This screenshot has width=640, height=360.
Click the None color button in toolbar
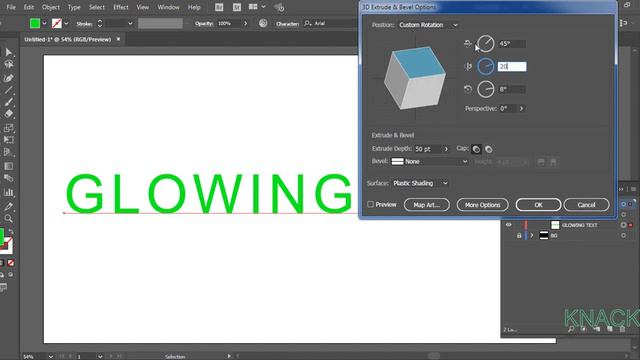coord(11,262)
